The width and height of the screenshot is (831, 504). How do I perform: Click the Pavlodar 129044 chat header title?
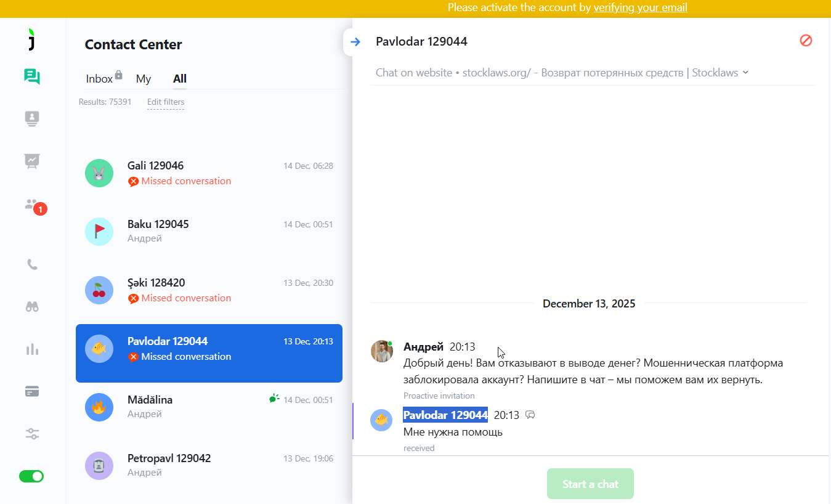pyautogui.click(x=421, y=41)
